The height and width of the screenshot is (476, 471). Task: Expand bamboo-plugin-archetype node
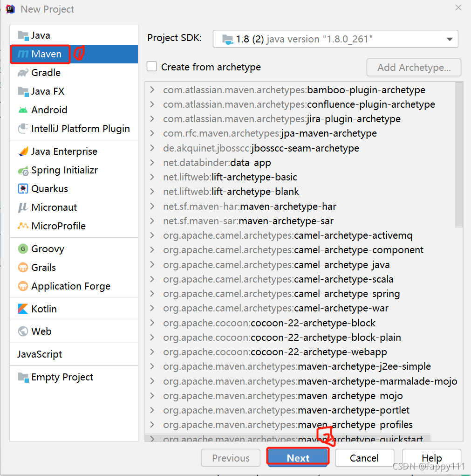point(152,90)
